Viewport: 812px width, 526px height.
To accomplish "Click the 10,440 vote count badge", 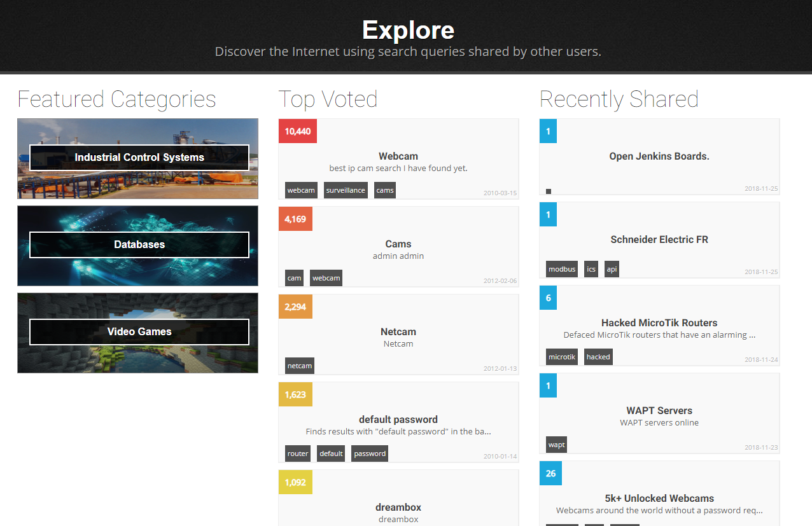I will [x=298, y=132].
